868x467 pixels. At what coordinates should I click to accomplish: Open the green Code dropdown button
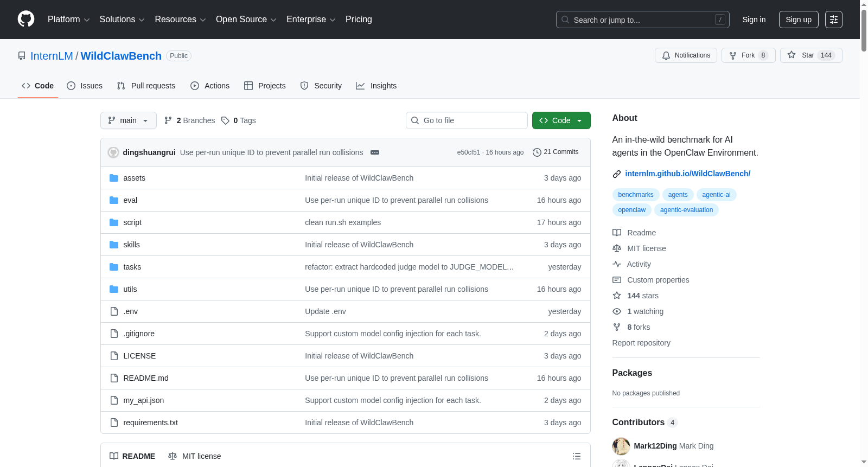[x=561, y=120]
